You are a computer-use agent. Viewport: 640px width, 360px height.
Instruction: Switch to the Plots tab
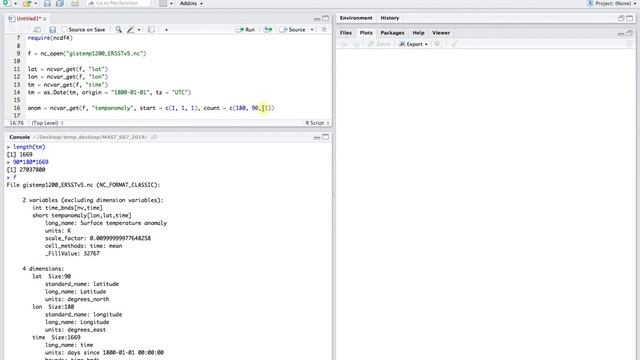pyautogui.click(x=366, y=33)
